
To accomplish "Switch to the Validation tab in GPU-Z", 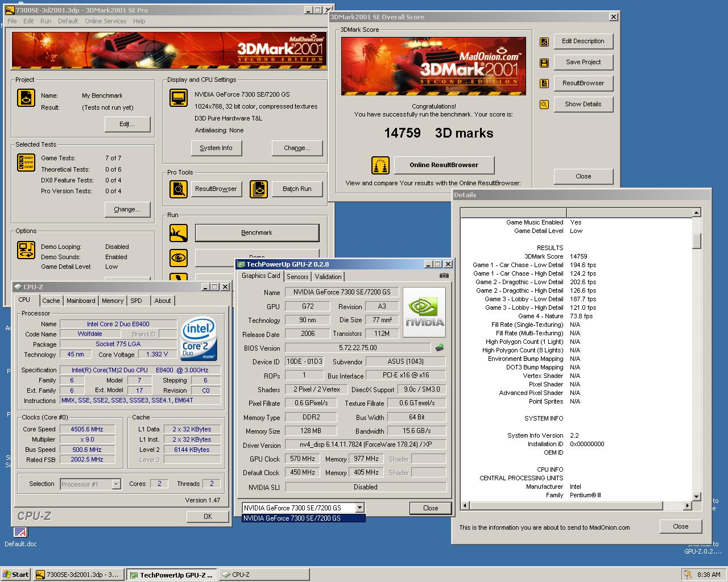I will (x=328, y=277).
